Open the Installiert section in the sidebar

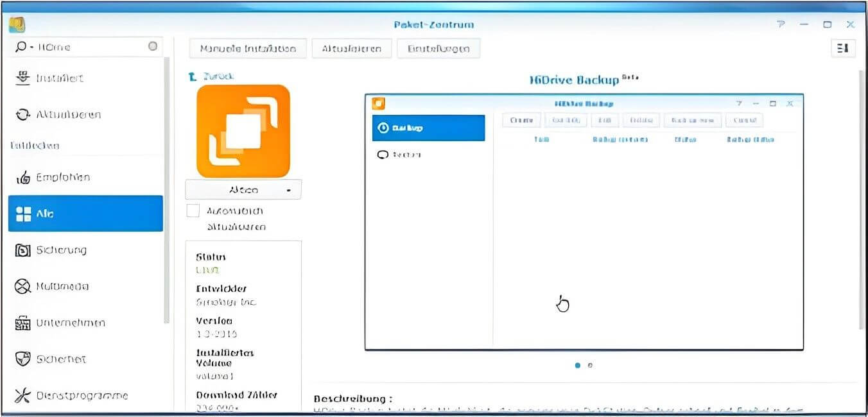coord(61,78)
